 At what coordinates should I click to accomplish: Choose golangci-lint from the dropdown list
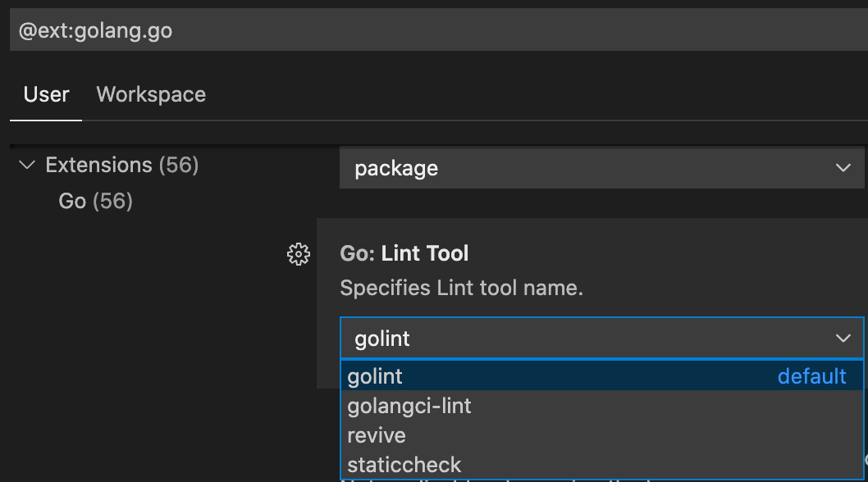coord(409,406)
